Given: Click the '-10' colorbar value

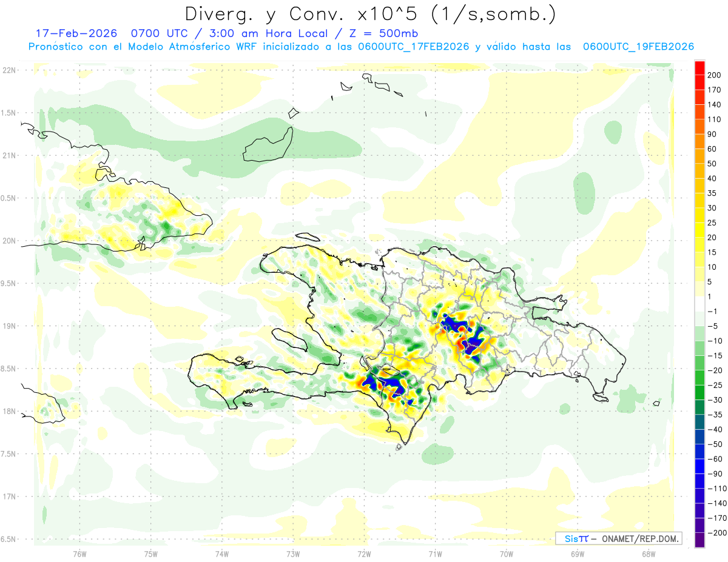Looking at the screenshot, I should click(716, 341).
